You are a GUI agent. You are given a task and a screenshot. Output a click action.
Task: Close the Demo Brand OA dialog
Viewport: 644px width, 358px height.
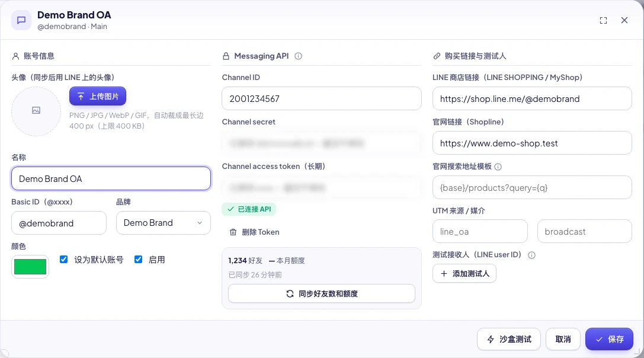coord(624,20)
